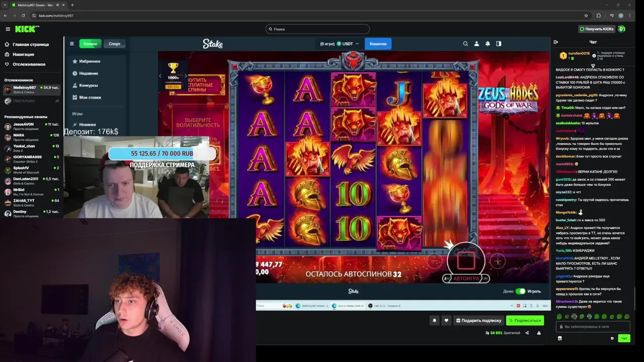Viewport: 644px width, 362px height.
Task: Click the Stake search magnifier icon
Action: (x=465, y=44)
